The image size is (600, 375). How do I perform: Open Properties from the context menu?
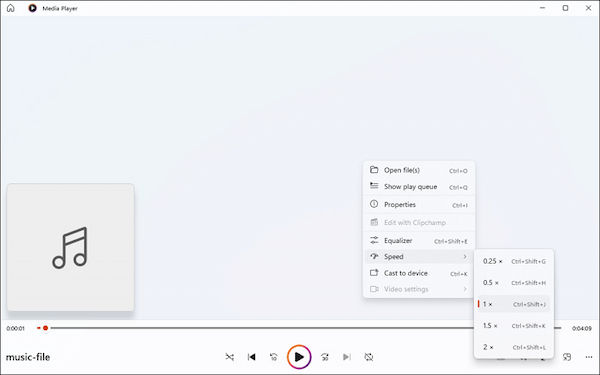(419, 205)
